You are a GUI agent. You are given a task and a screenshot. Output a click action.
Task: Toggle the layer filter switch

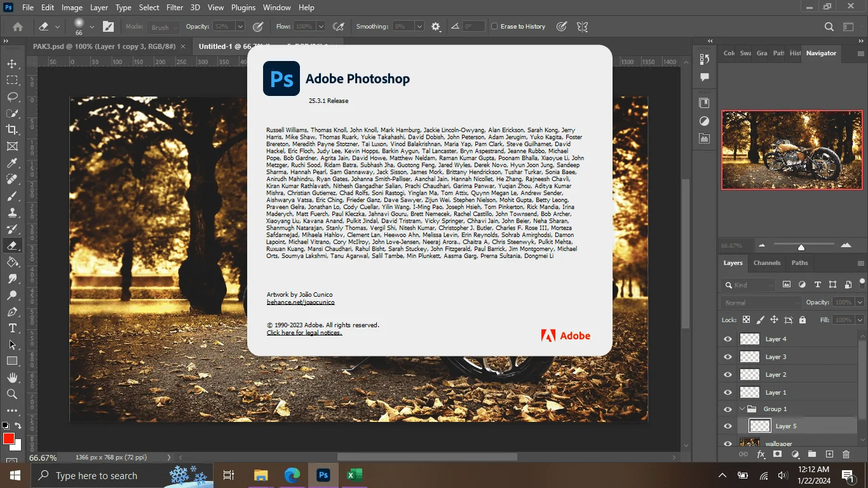coord(862,283)
